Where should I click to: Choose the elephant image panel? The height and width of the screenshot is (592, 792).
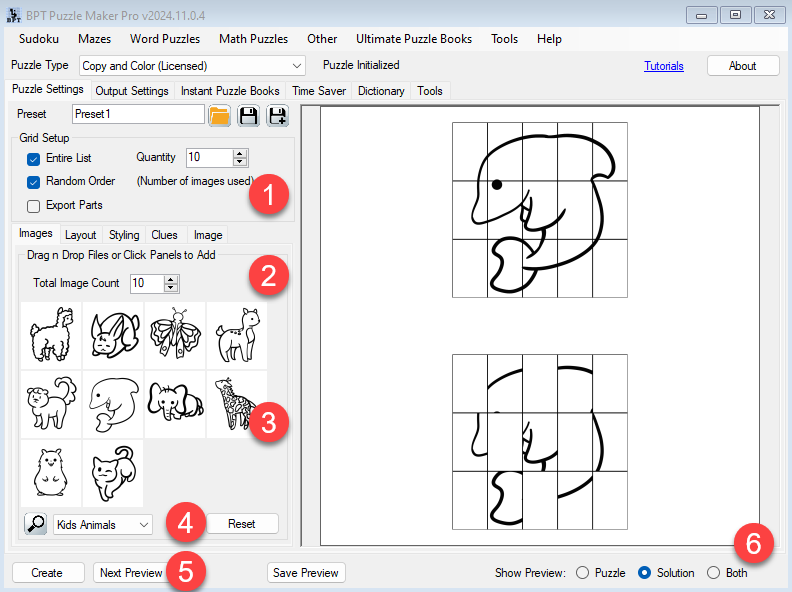175,404
